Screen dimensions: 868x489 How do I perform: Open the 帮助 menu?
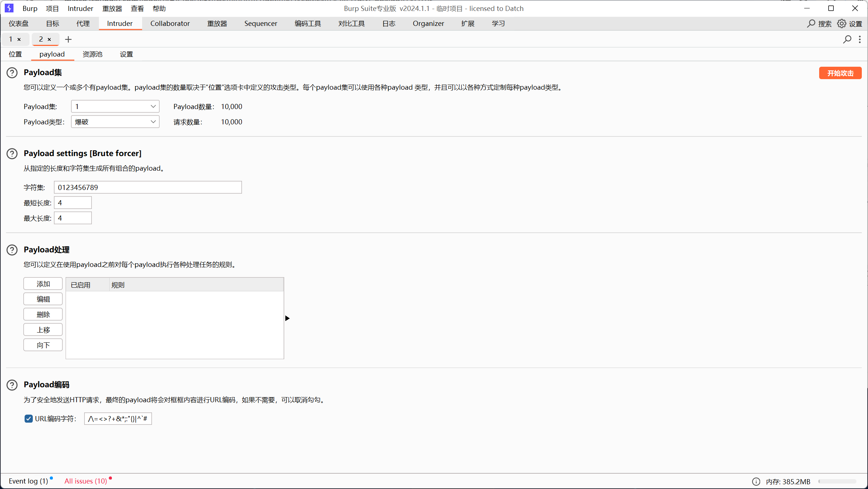click(159, 8)
